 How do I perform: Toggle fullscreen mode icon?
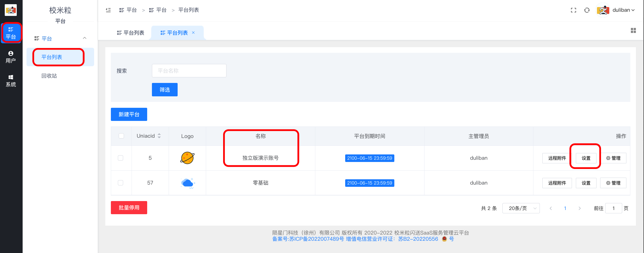[x=573, y=10]
